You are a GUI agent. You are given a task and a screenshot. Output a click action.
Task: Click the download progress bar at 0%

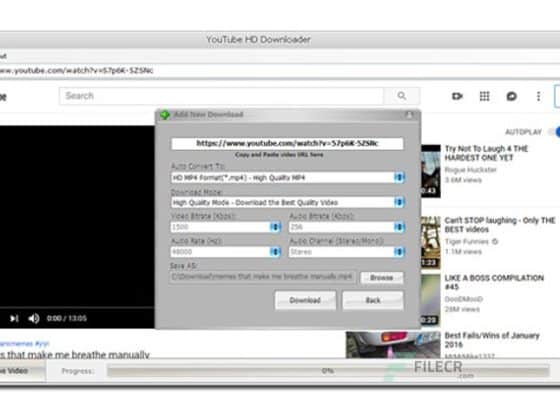pyautogui.click(x=328, y=371)
